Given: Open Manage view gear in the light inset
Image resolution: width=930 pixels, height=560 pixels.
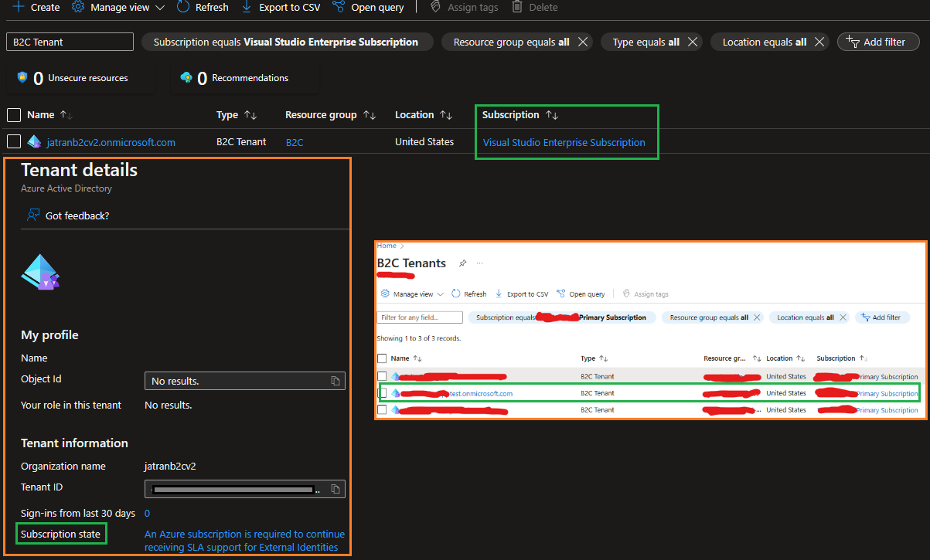Looking at the screenshot, I should (387, 294).
